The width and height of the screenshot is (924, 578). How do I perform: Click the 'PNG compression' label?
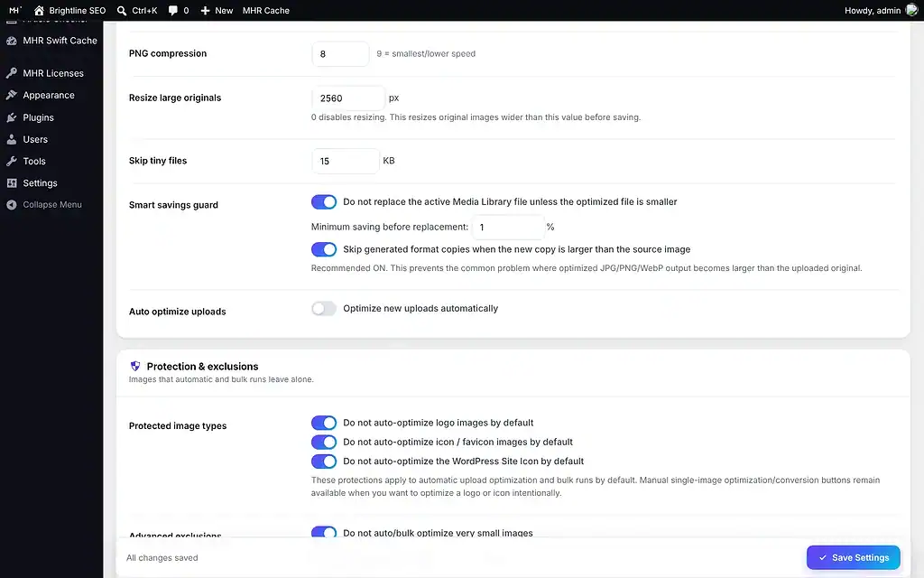(167, 53)
